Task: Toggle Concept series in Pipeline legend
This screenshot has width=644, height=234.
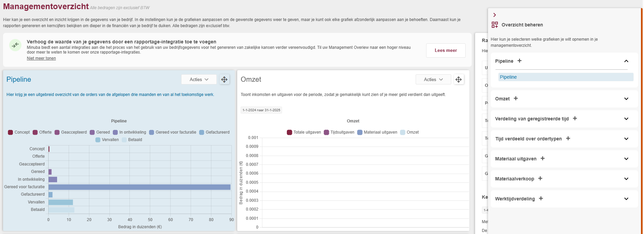Action: [19, 132]
